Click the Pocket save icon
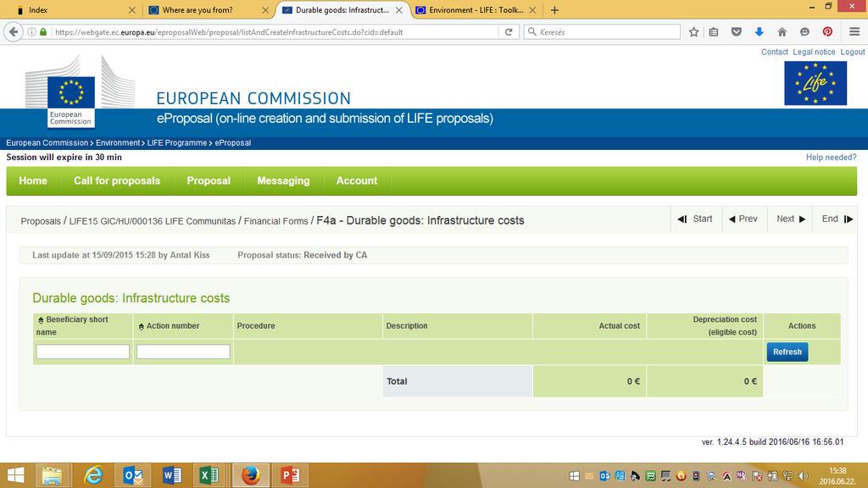The width and height of the screenshot is (868, 488). coord(737,32)
